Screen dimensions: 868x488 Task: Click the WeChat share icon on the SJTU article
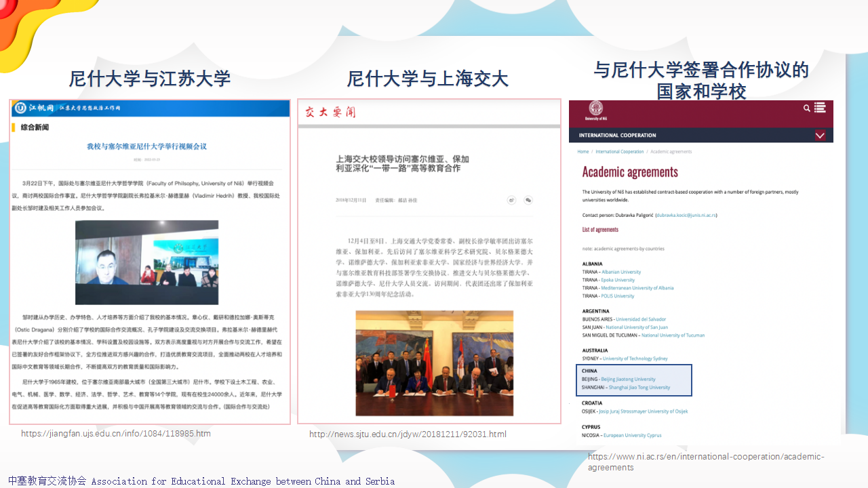(528, 200)
